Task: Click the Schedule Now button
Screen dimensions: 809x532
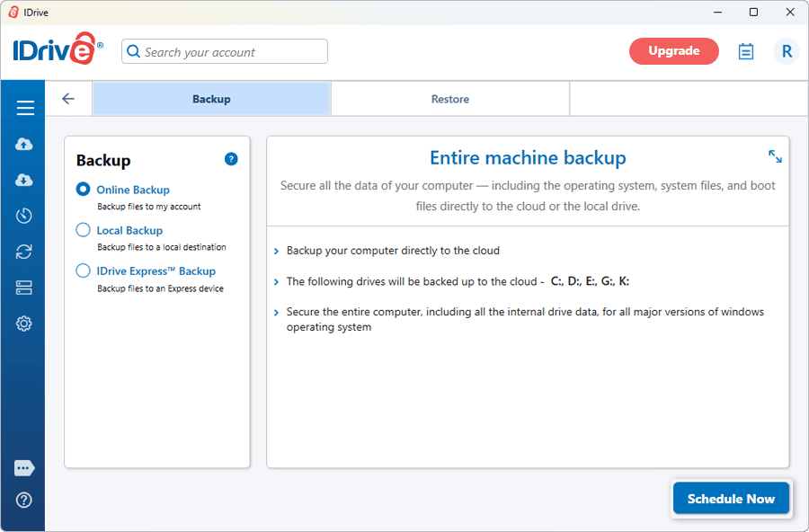Action: [731, 499]
